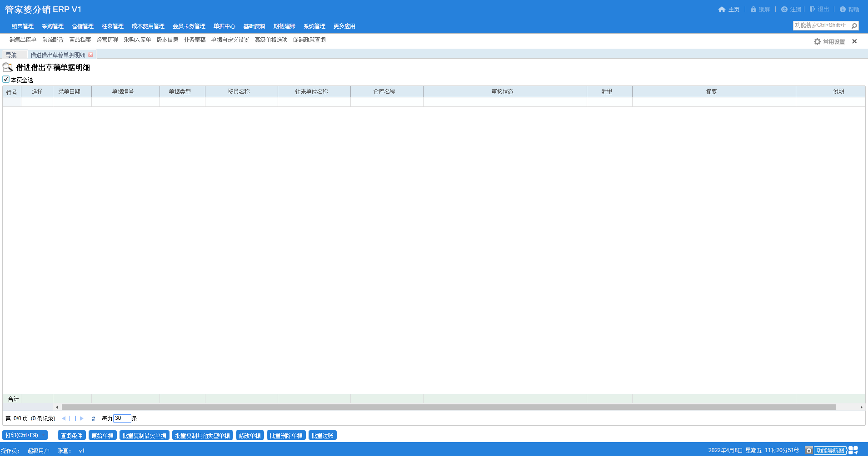Viewport: 868px width, 458px height.
Task: Open the 往来管理 menu
Action: click(113, 26)
